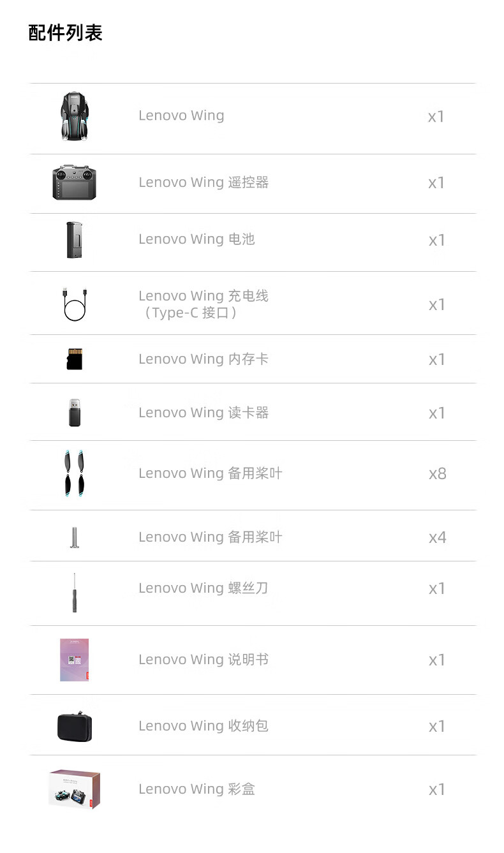Screen dimensions: 504x853
Task: Open the user manual booklet thumbnail
Action: tap(75, 660)
